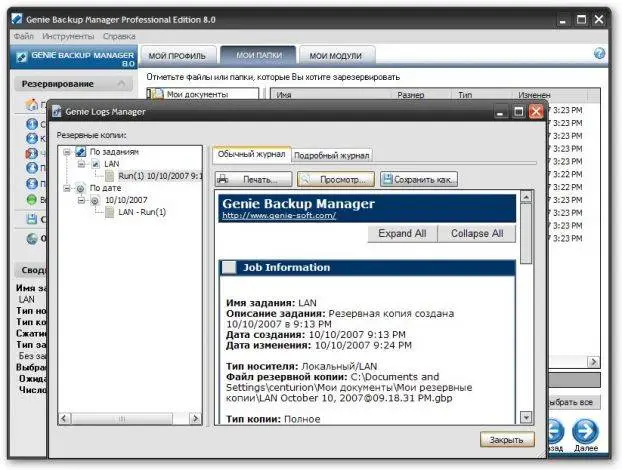
Task: Maximize the Genie Logs Manager window
Action: 518,112
